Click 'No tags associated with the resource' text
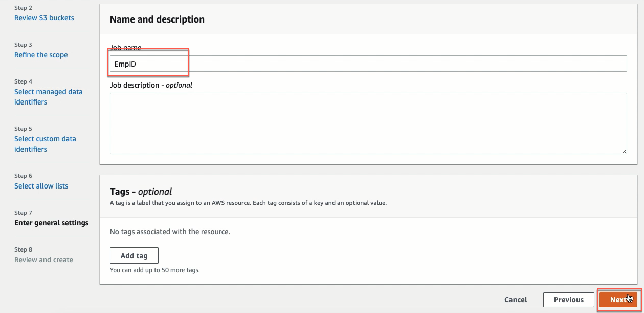Viewport: 644px width, 313px height. coord(170,232)
